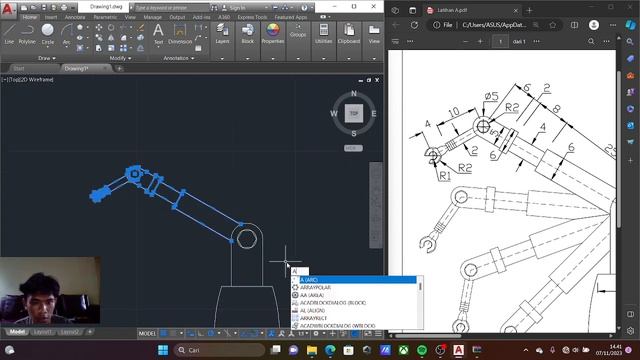
Task: Expand the arrow under the Circle tool
Action: click(47, 47)
